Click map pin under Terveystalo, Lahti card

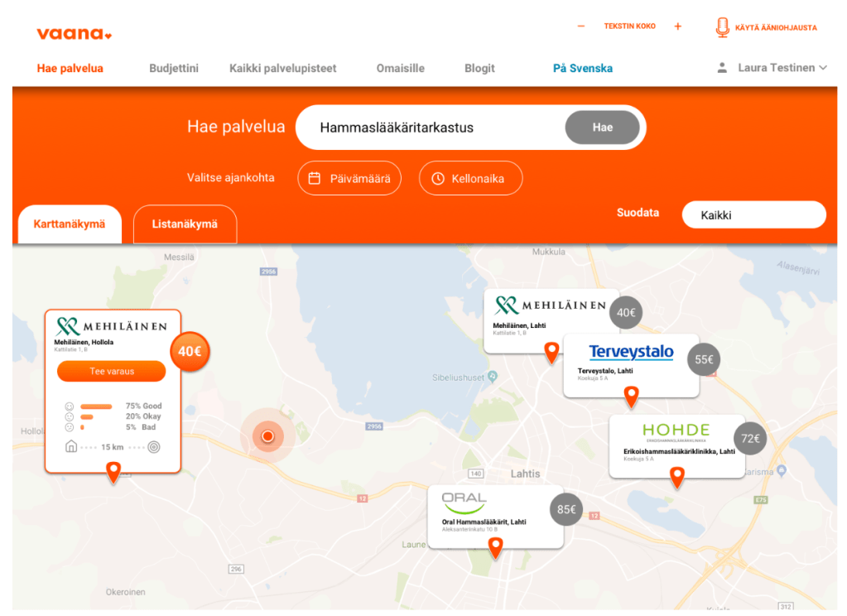pyautogui.click(x=631, y=397)
